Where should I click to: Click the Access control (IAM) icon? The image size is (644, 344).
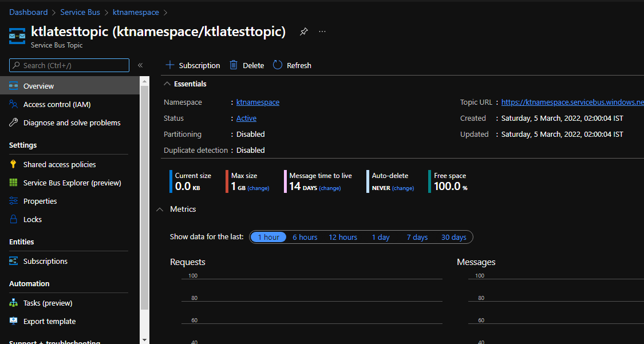click(14, 104)
